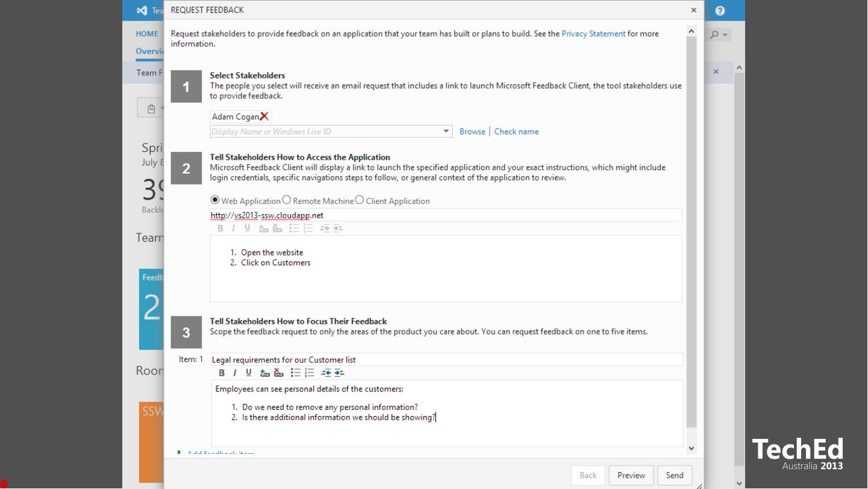Screen dimensions: 868x489
Task: Click the application URL field
Action: click(446, 215)
